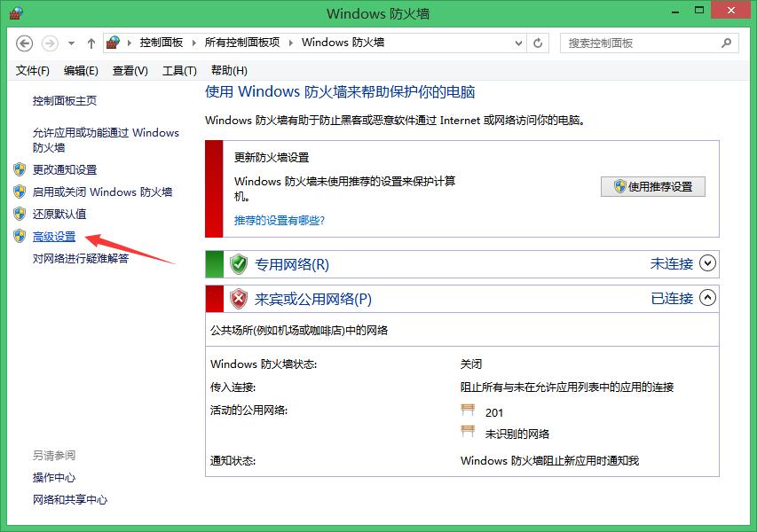The height and width of the screenshot is (532, 757).
Task: Click the firewall icon in the address bar
Action: pos(113,42)
